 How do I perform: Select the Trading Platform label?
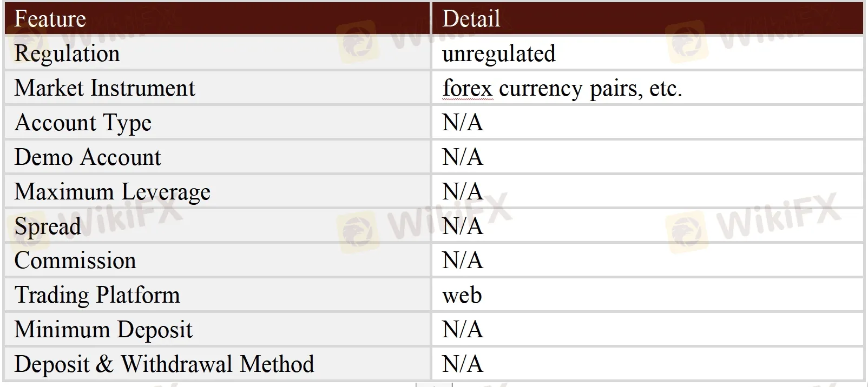[x=97, y=295]
